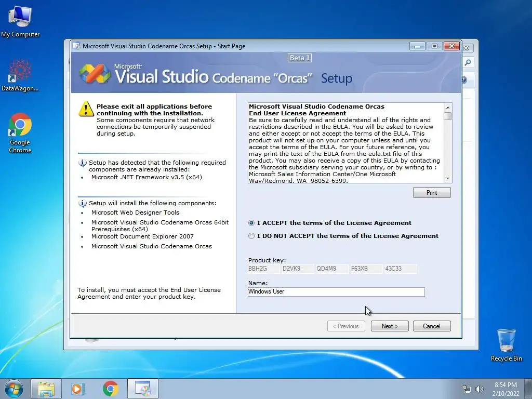
Task: Select the setup installer taskbar button
Action: tap(143, 389)
